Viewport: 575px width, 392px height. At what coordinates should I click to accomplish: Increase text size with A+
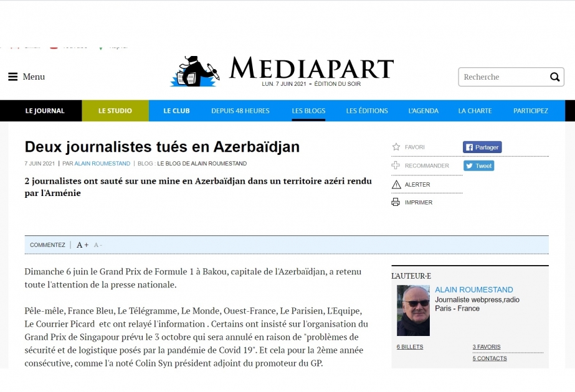(x=82, y=245)
